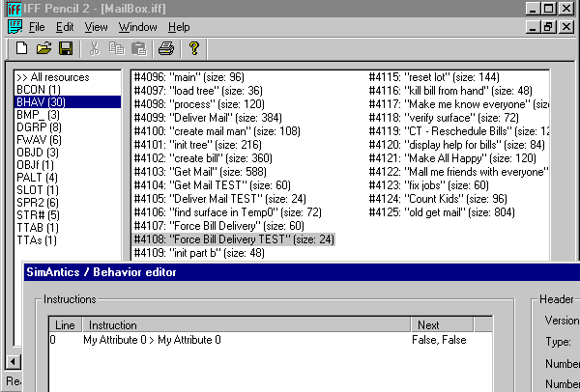Screen dimensions: 580x392
Task: Click the Instruction column header
Action: coord(246,325)
